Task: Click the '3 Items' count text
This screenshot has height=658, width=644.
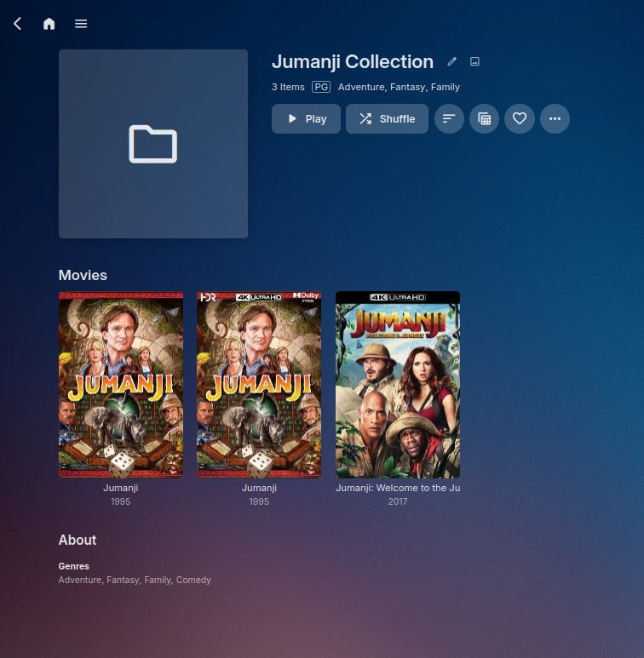Action: [288, 87]
